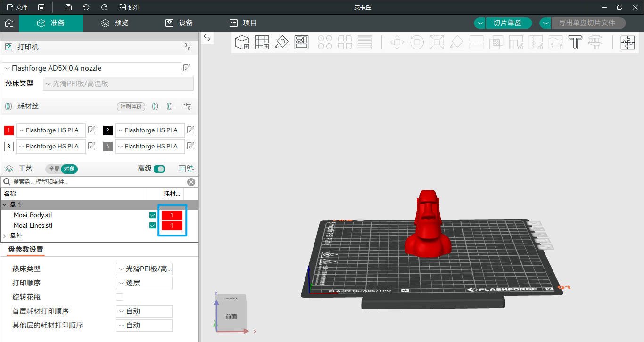Toggle the 高级 advanced mode switch

[159, 169]
